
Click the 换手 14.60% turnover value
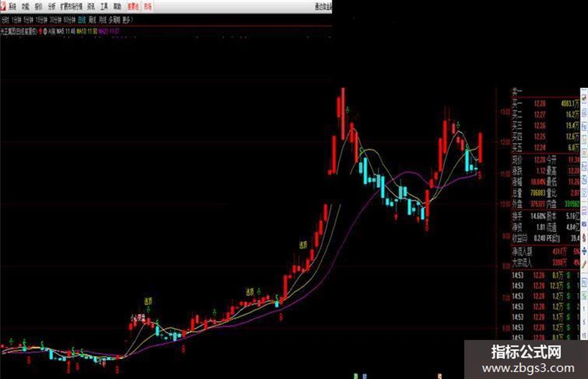[538, 216]
